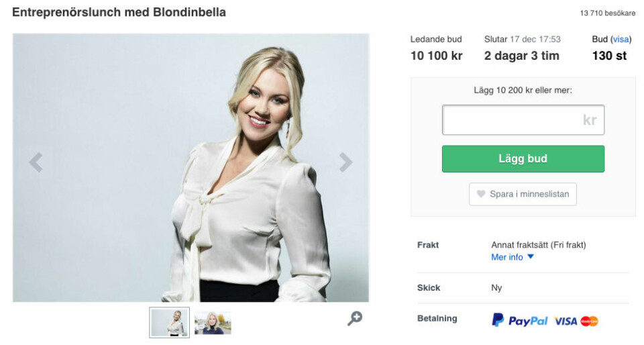Screen dimensions: 644x345
Task: Select the first photo thumbnail
Action: (169, 322)
